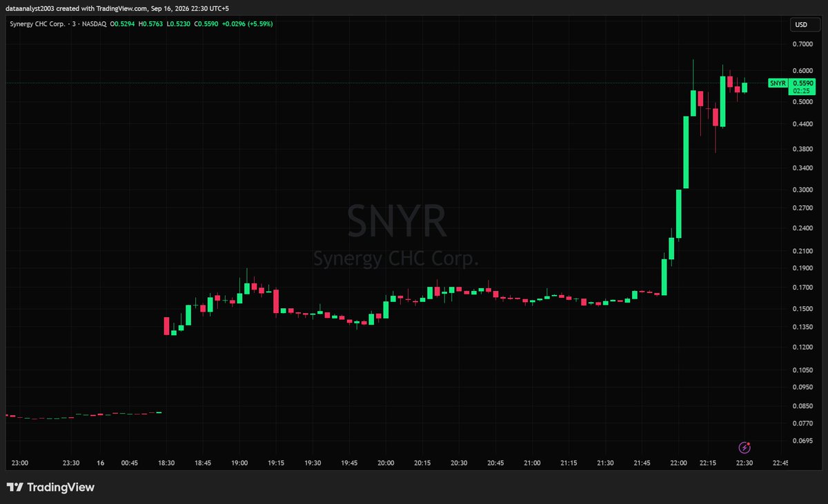Click the 0.3800 price axis label

pyautogui.click(x=802, y=149)
